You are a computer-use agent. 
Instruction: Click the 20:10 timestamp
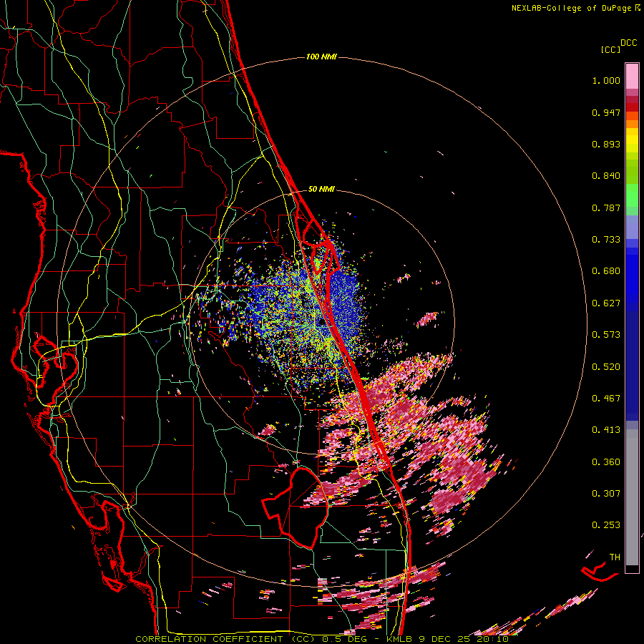pos(492,639)
